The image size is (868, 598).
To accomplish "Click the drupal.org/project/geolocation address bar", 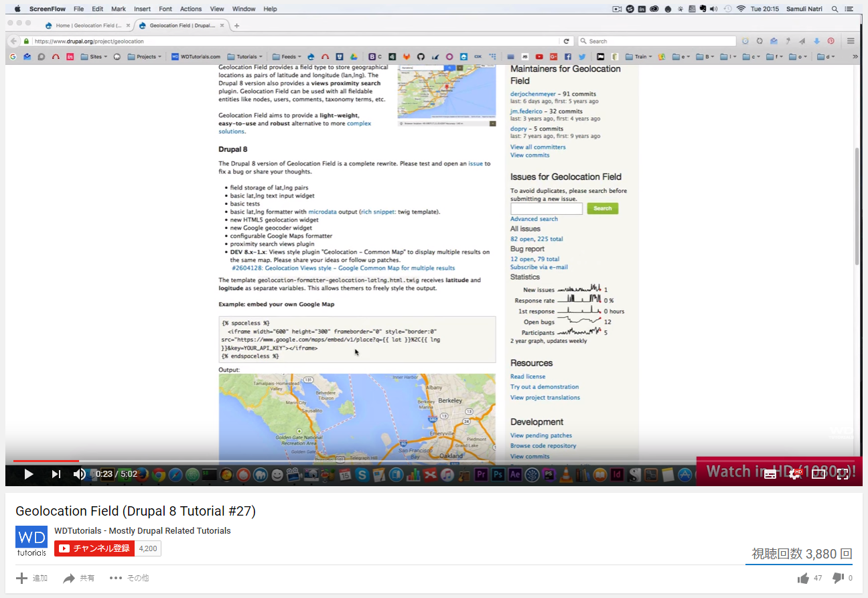I will point(295,41).
